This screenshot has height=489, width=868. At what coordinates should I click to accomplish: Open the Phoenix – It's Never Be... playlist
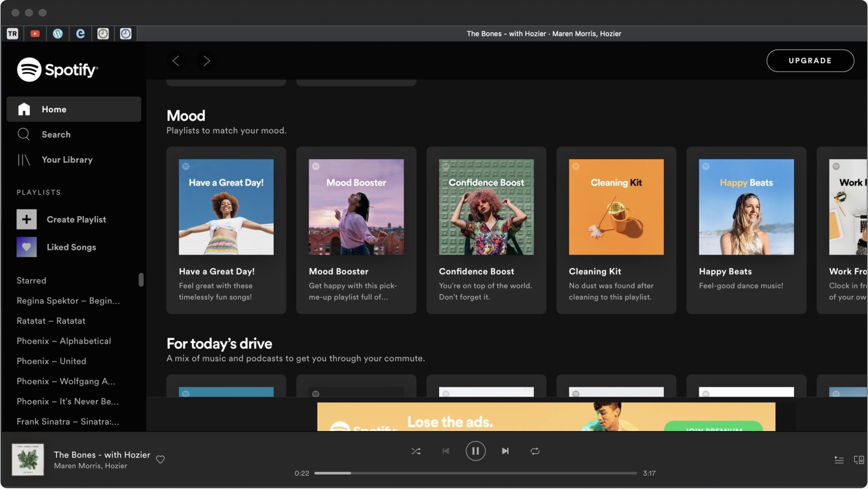(68, 401)
